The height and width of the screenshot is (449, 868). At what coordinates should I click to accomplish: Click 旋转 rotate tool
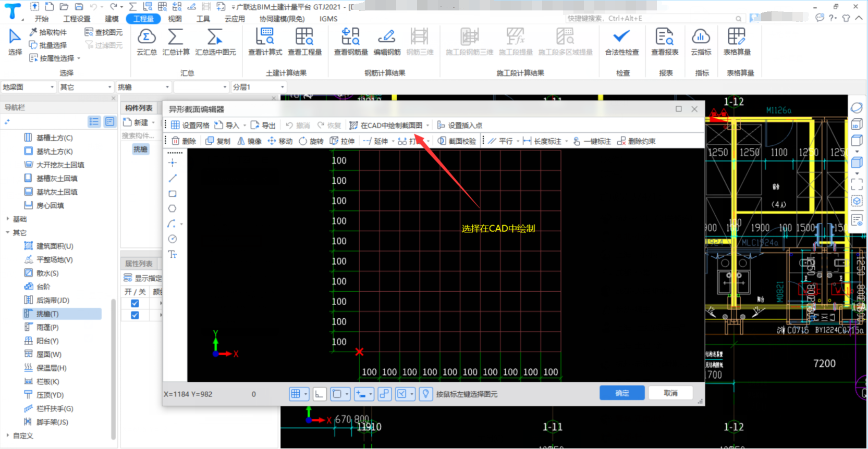311,141
